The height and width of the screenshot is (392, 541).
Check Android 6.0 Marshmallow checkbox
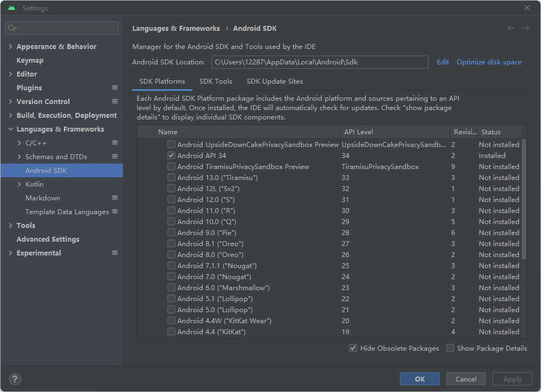click(171, 287)
